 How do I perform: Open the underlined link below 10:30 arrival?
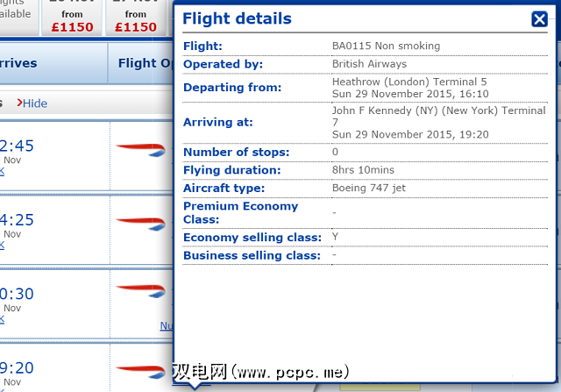click(x=2, y=317)
